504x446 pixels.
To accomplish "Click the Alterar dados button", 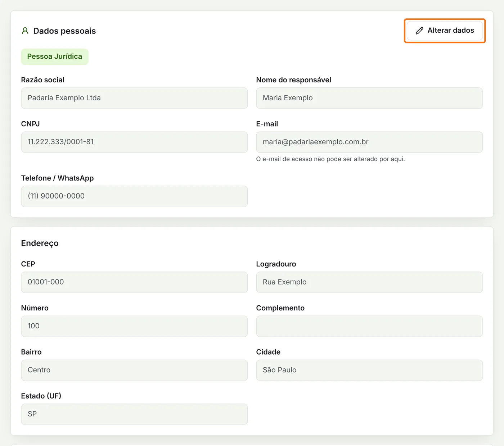I will pyautogui.click(x=445, y=31).
